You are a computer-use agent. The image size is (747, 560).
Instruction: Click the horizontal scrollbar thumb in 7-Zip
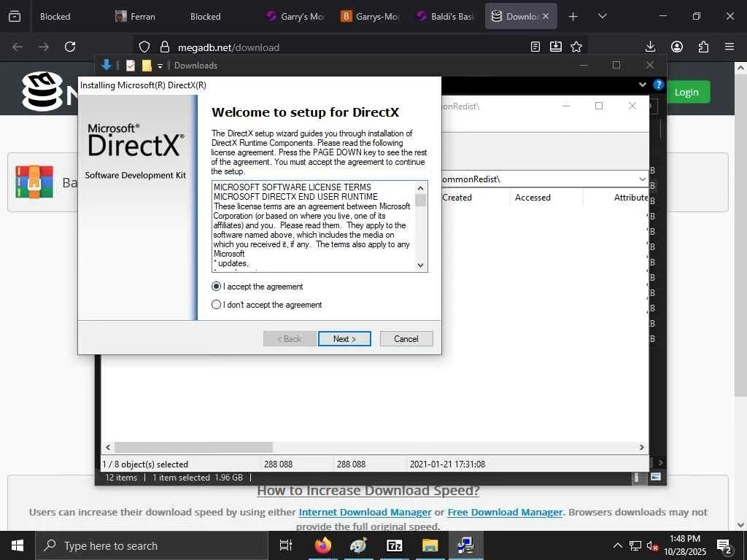click(x=193, y=447)
